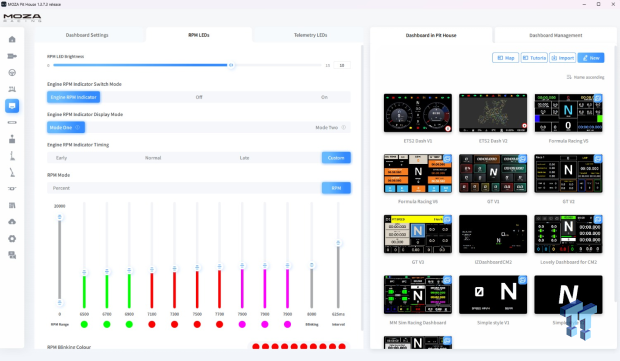Select the IZDashboardCM2 thumbnail
620x361 pixels.
493,234
